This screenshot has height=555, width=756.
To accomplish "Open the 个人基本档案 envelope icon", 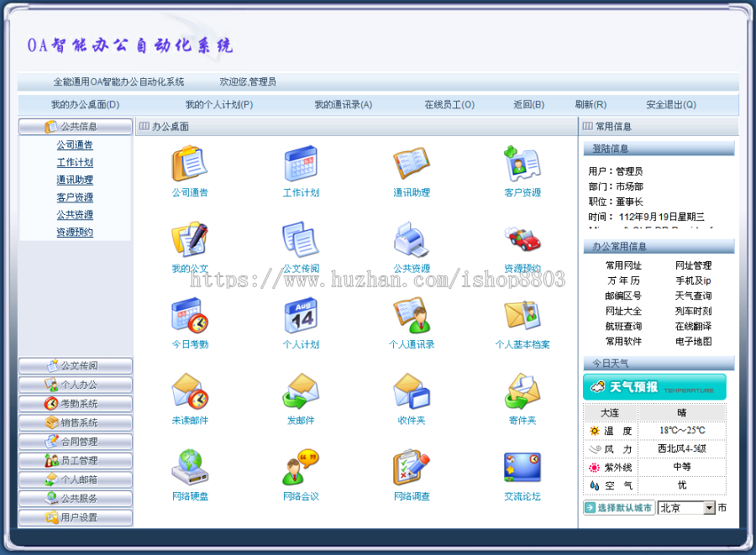I will [522, 316].
